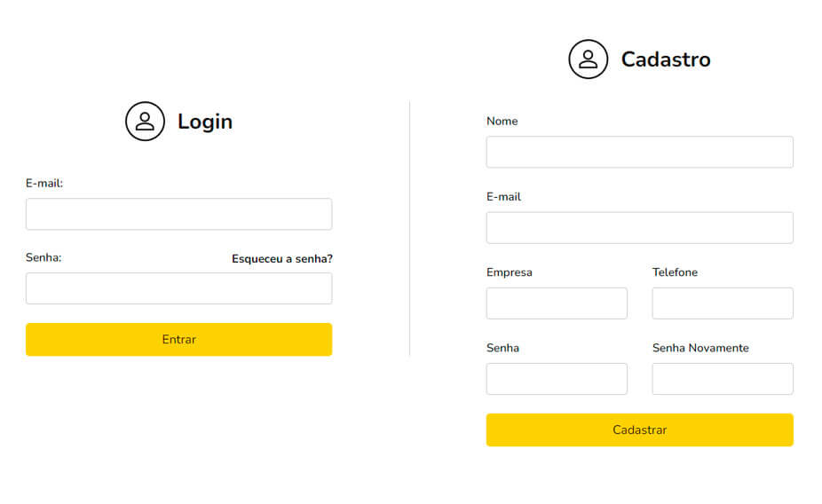The image size is (822, 504).
Task: Click the Cadastro heading text
Action: [666, 59]
